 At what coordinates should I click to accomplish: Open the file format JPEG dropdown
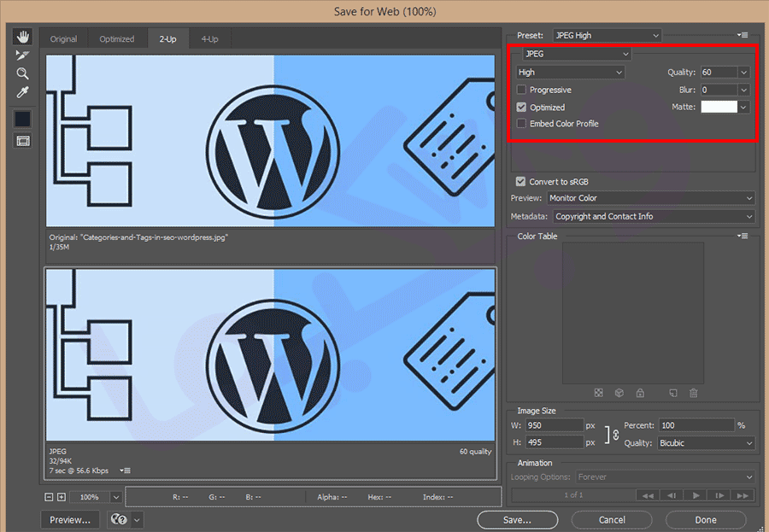[x=577, y=54]
